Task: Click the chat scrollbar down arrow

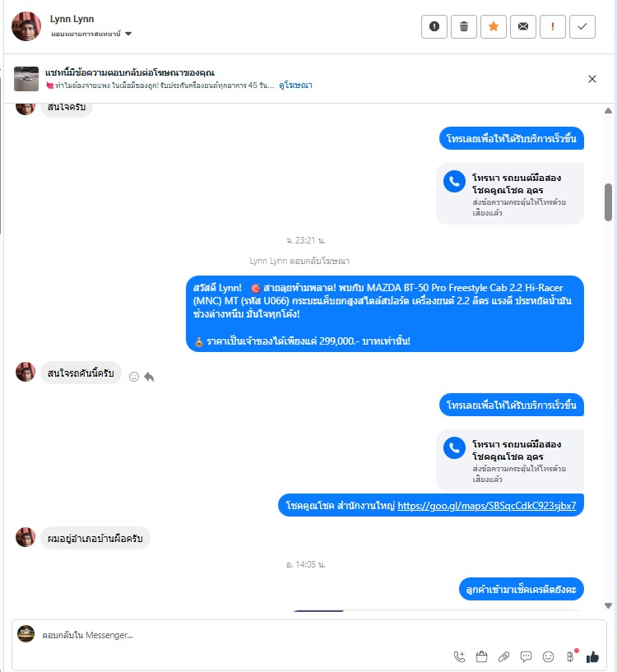Action: point(608,605)
